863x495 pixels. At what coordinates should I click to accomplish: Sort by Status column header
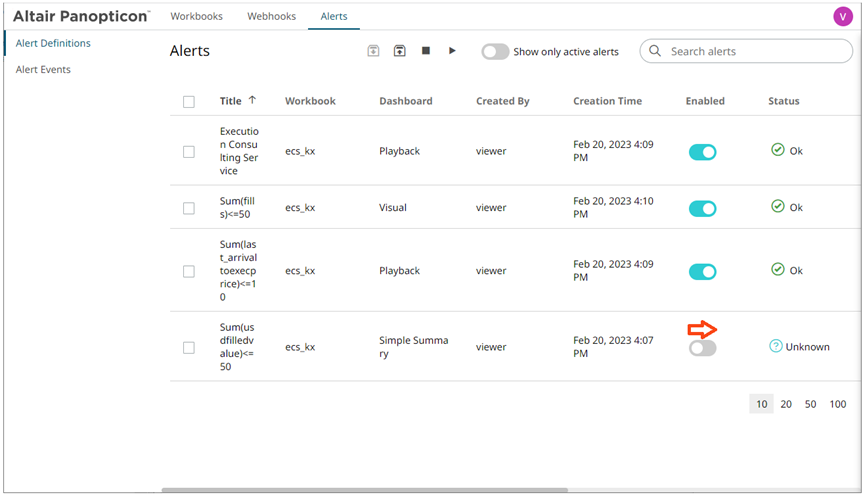784,101
